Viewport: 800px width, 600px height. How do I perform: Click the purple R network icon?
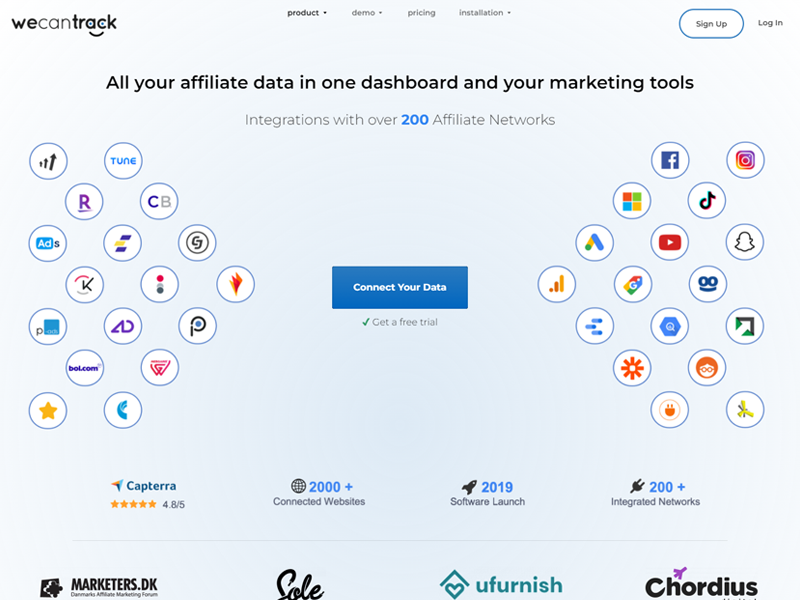84,202
